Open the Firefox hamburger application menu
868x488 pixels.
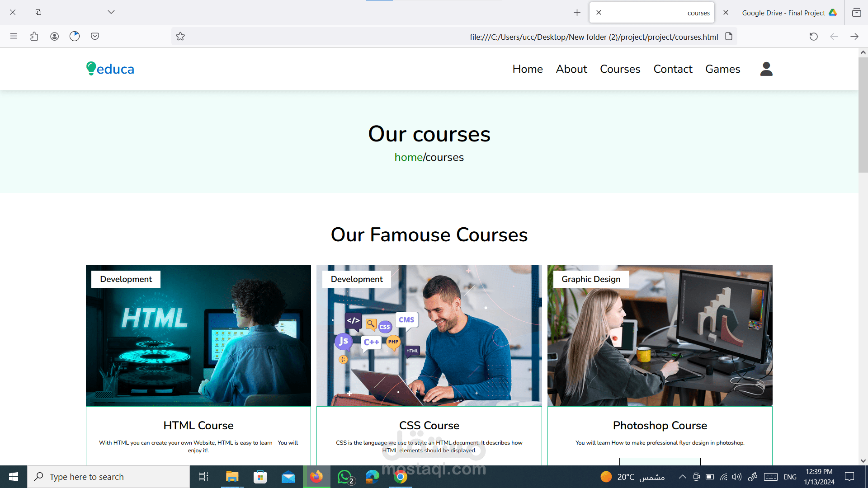(x=14, y=36)
